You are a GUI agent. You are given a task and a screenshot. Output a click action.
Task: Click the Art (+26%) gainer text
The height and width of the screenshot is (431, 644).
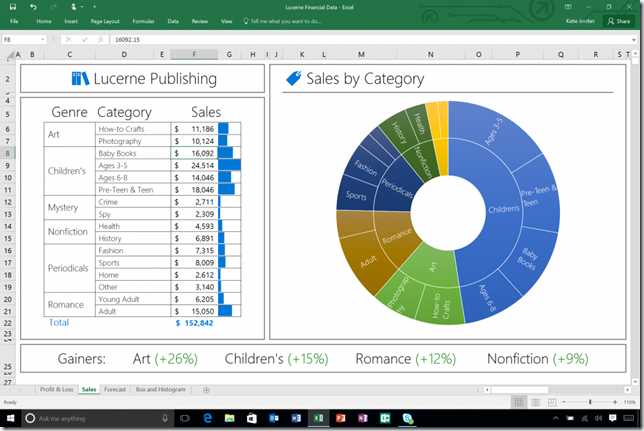coord(165,359)
